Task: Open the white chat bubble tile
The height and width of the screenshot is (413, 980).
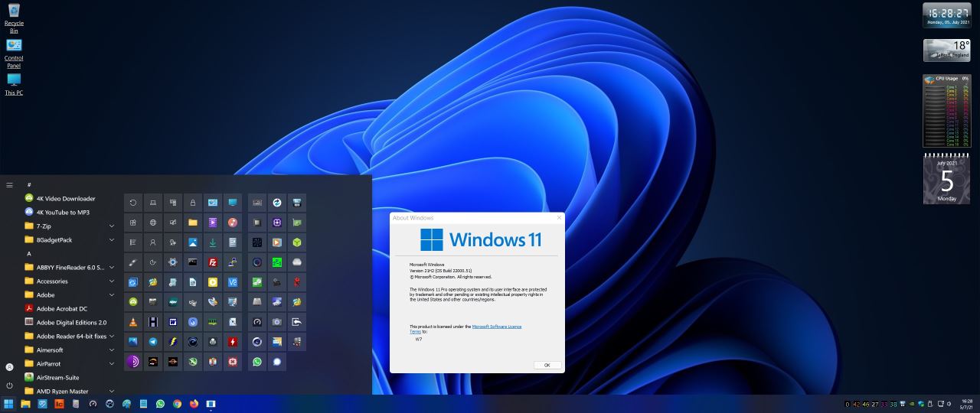Action: pyautogui.click(x=277, y=362)
